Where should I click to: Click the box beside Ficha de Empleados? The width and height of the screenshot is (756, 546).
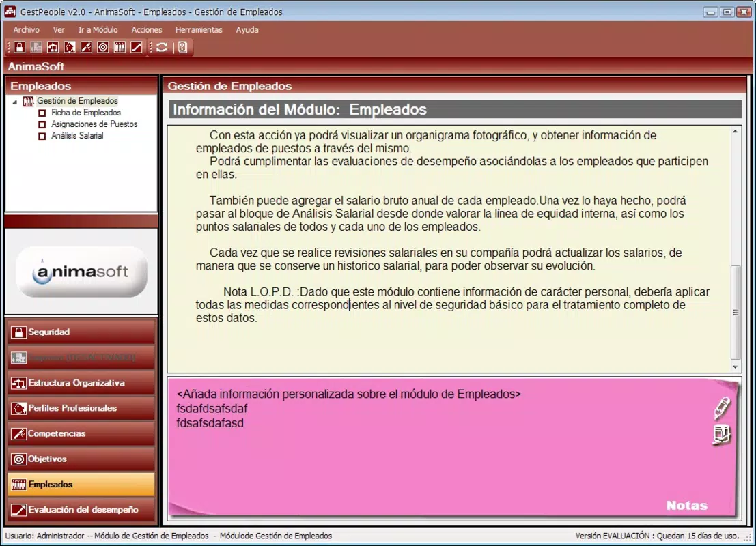(42, 113)
